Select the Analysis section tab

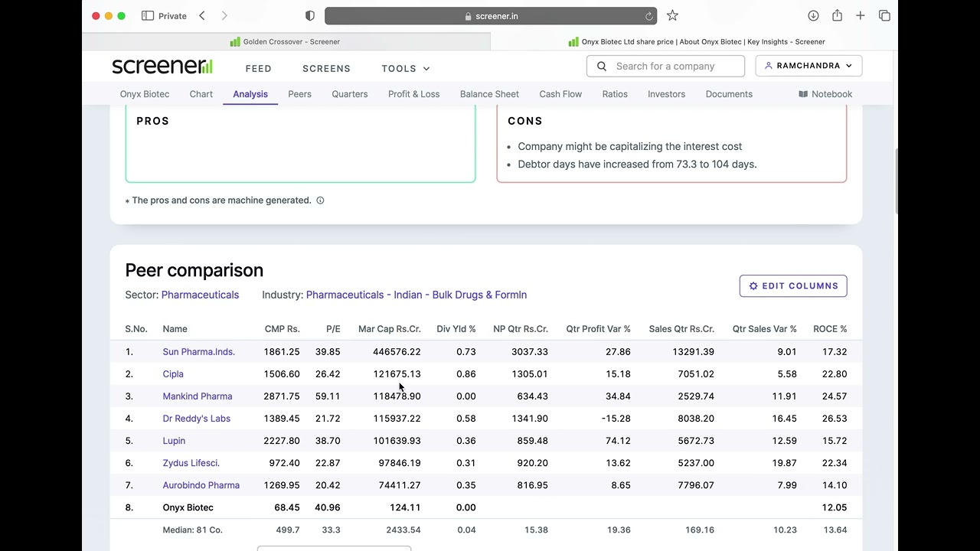(x=250, y=94)
